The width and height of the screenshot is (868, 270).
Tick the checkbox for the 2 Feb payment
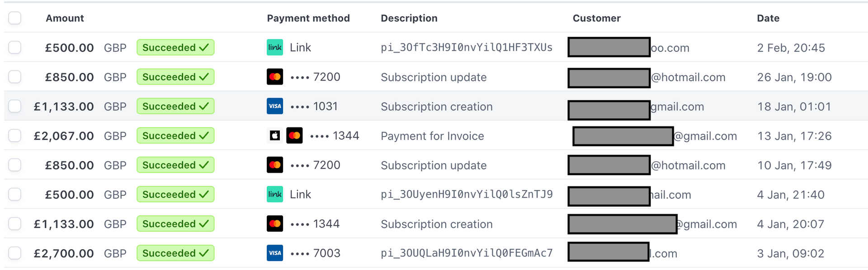(15, 47)
